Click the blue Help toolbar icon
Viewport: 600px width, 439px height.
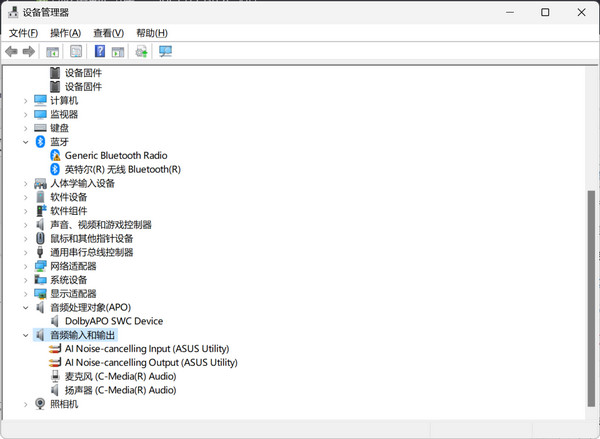click(x=100, y=51)
